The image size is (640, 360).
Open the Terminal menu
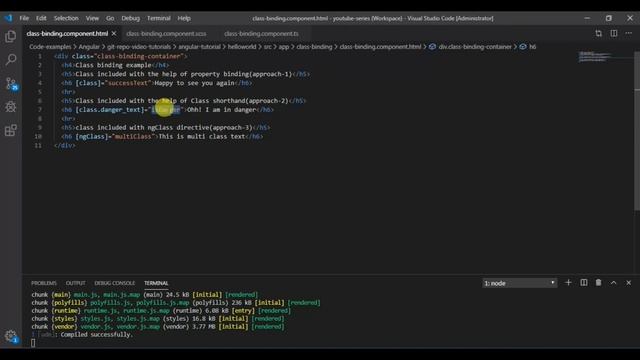pos(159,18)
